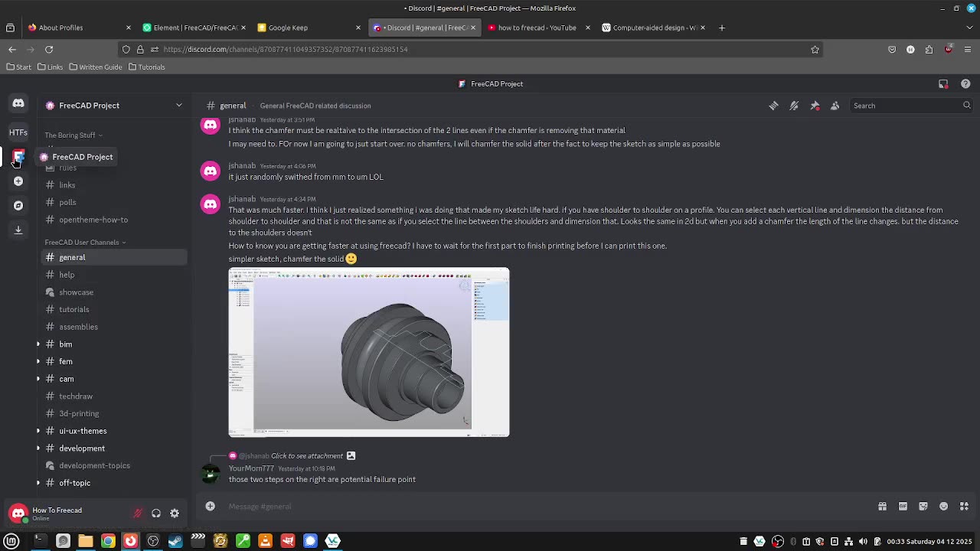The height and width of the screenshot is (551, 980).
Task: Click the message attachment plus button
Action: tap(210, 506)
